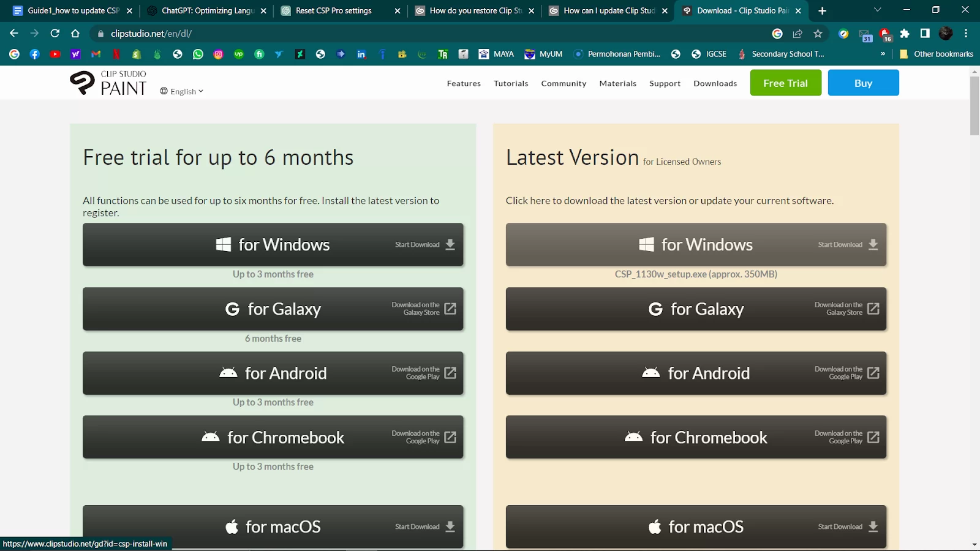This screenshot has width=980, height=551.
Task: Download free trial for Chromebook
Action: click(x=273, y=437)
